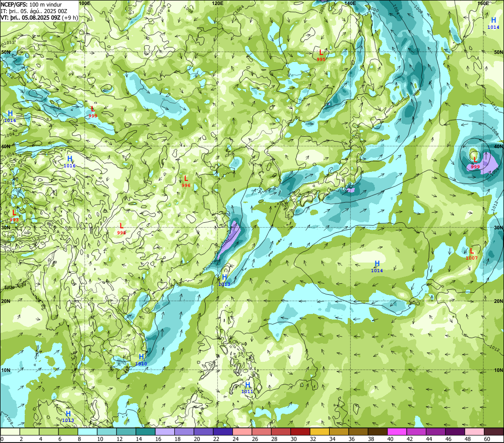This screenshot has width=504, height=443.
Task: Pick the dark purple 46–48 legend swatch
Action: [x=455, y=431]
